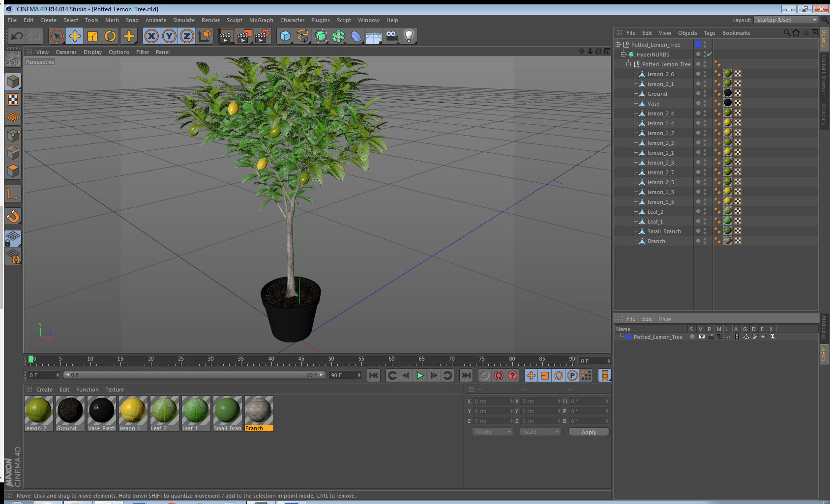Open the Object Manager search icon
The width and height of the screenshot is (830, 504).
pos(787,33)
